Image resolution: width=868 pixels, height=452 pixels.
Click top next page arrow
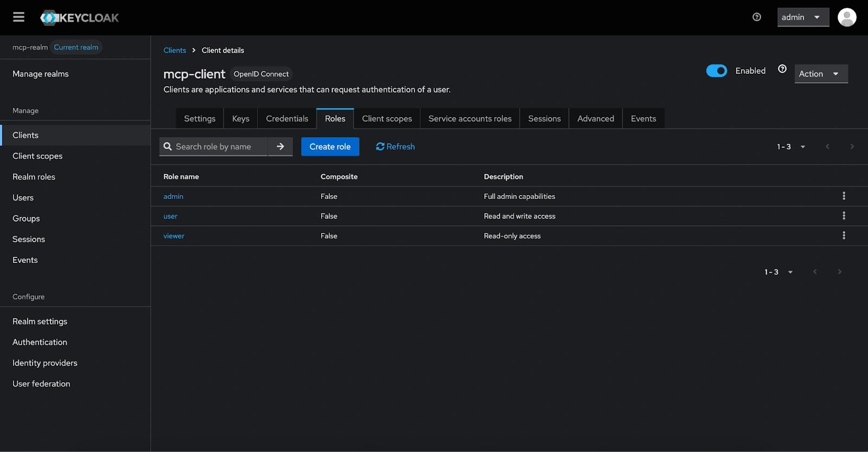coord(852,147)
